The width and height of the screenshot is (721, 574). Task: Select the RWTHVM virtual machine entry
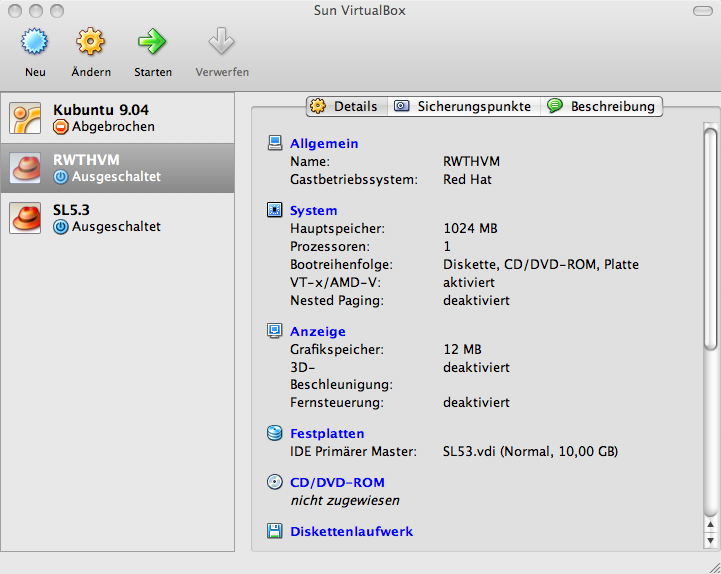(x=118, y=168)
